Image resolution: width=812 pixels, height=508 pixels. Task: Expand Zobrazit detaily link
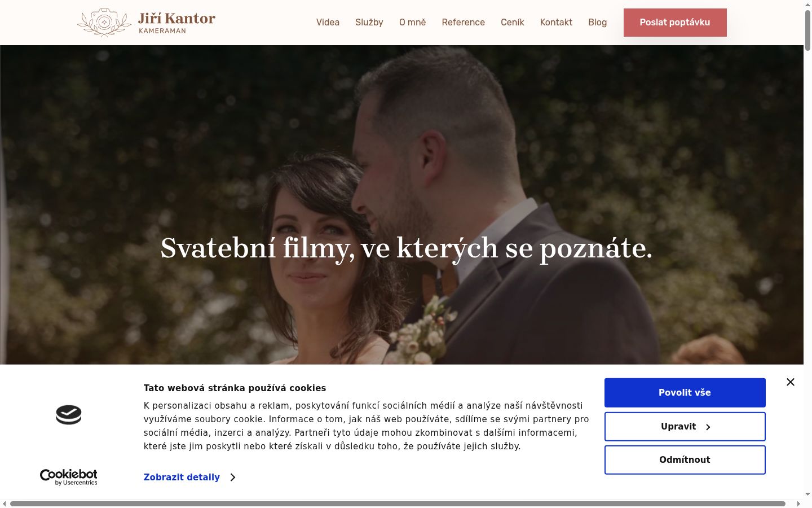[189, 478]
